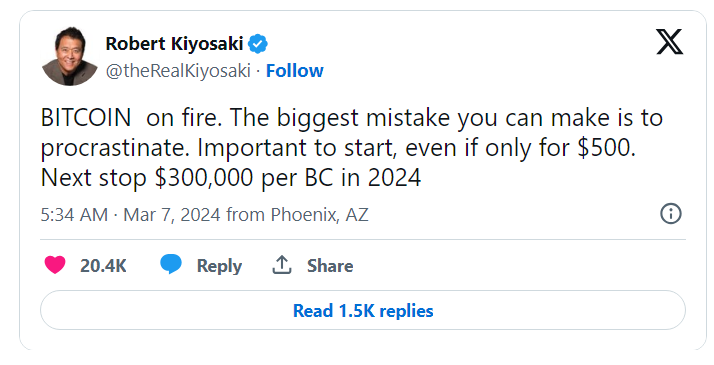Click the Robert Kiyosaki display name

(174, 44)
